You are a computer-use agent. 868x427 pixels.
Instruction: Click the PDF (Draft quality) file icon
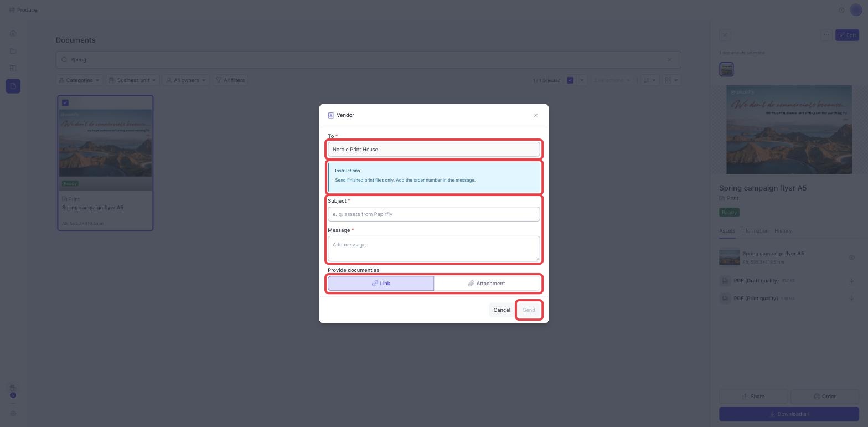(725, 281)
